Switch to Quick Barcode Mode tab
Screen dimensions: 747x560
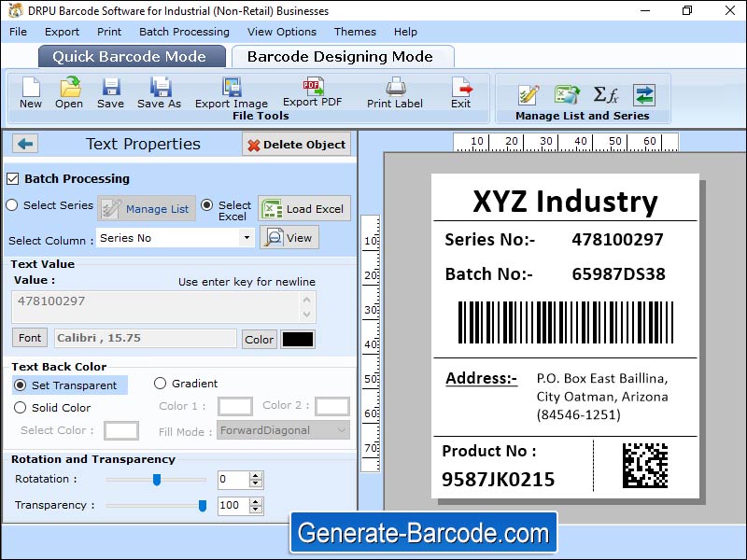coord(131,56)
